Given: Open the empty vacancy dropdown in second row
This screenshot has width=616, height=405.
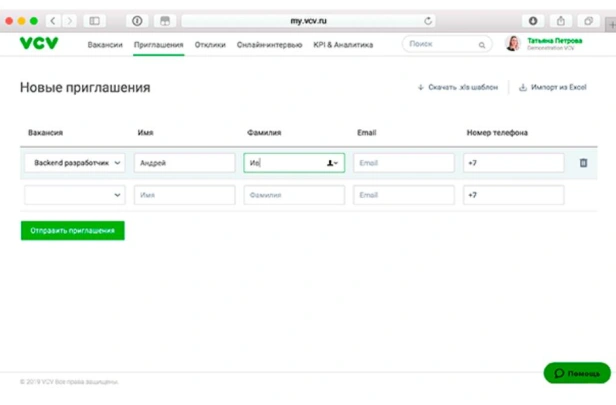Looking at the screenshot, I should (x=75, y=195).
